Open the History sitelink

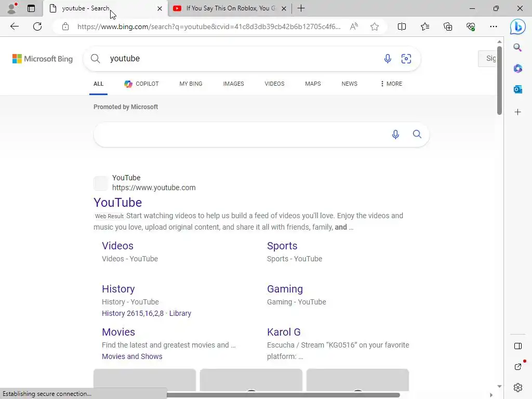coord(118,289)
